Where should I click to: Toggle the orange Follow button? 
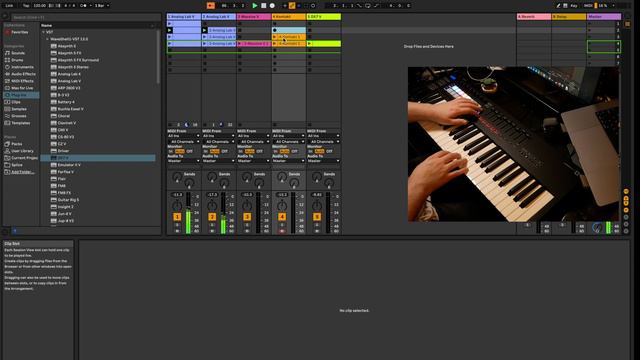[211, 6]
